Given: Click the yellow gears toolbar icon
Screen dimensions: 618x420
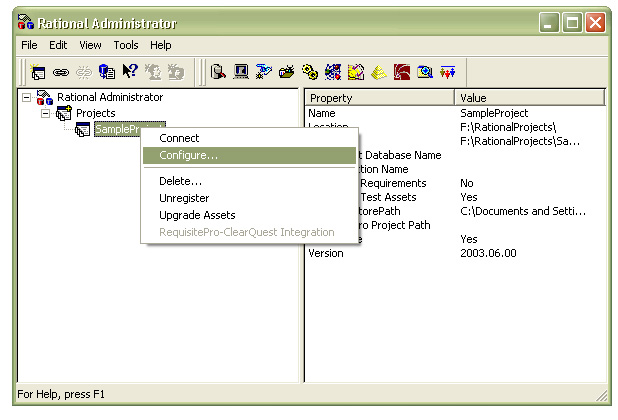Looking at the screenshot, I should point(310,72).
